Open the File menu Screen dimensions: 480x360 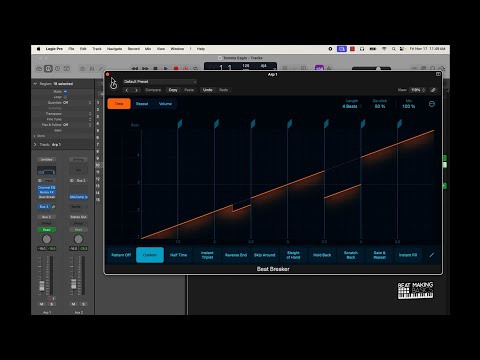coord(71,49)
